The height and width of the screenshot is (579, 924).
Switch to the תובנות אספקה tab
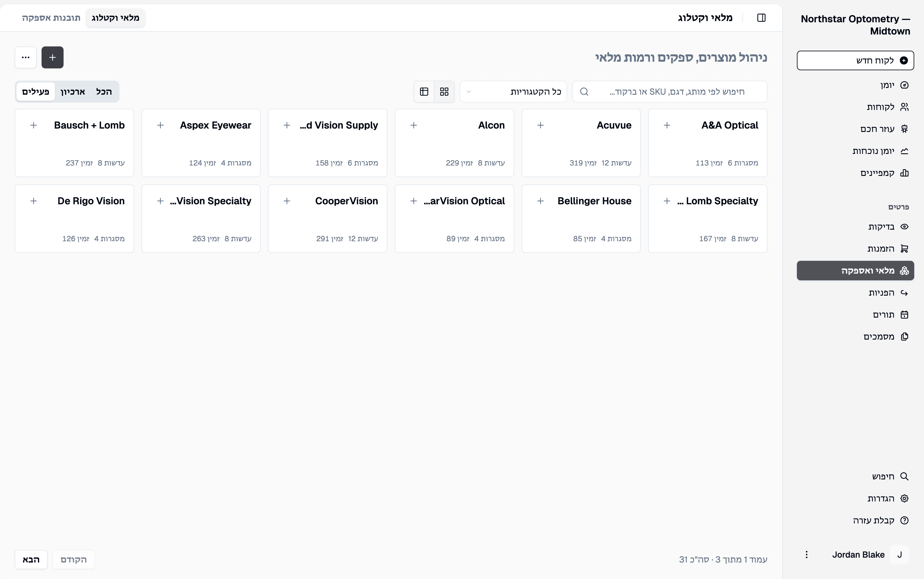click(51, 18)
